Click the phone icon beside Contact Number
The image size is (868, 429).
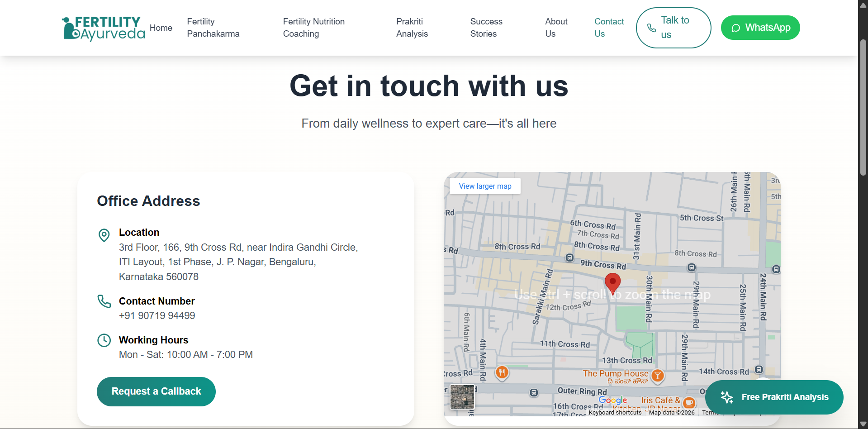pos(104,301)
